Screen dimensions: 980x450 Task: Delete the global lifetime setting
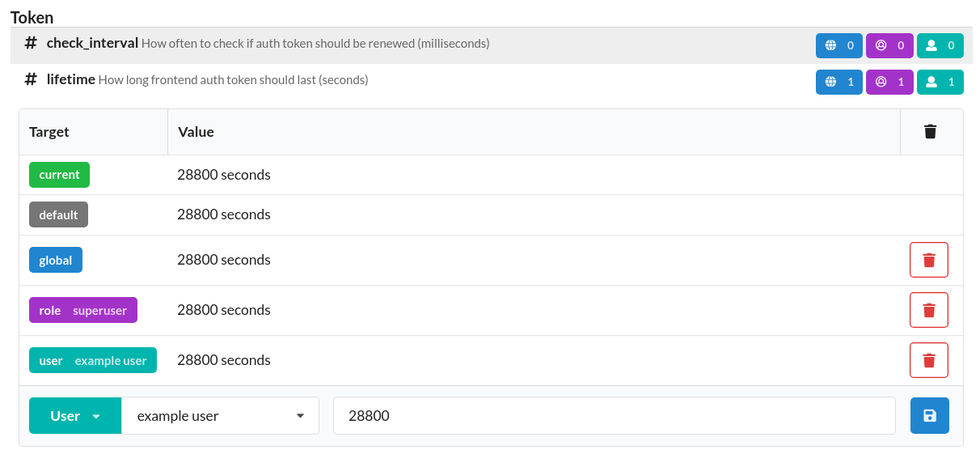tap(928, 260)
